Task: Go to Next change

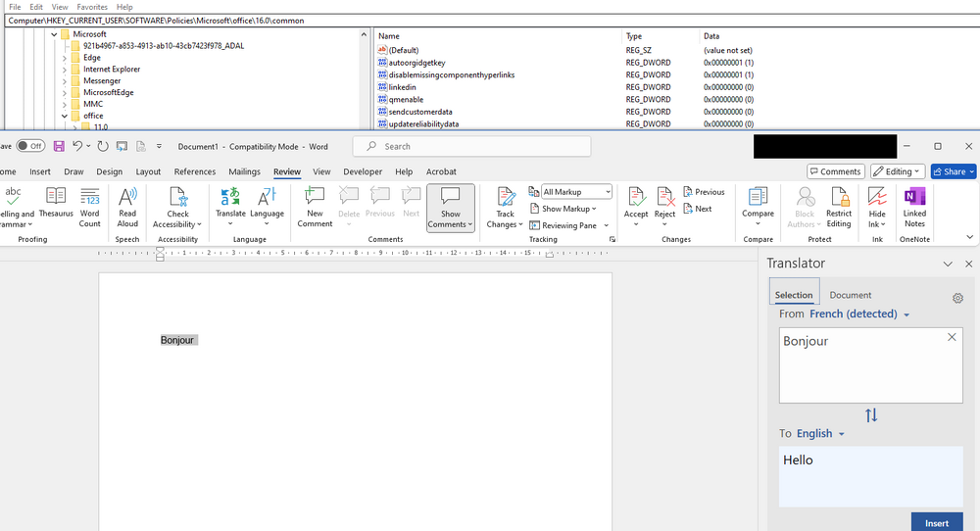Action: [x=698, y=209]
